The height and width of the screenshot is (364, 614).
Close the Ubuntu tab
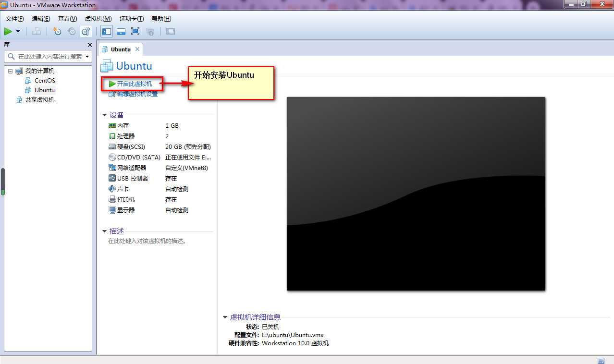pos(137,49)
